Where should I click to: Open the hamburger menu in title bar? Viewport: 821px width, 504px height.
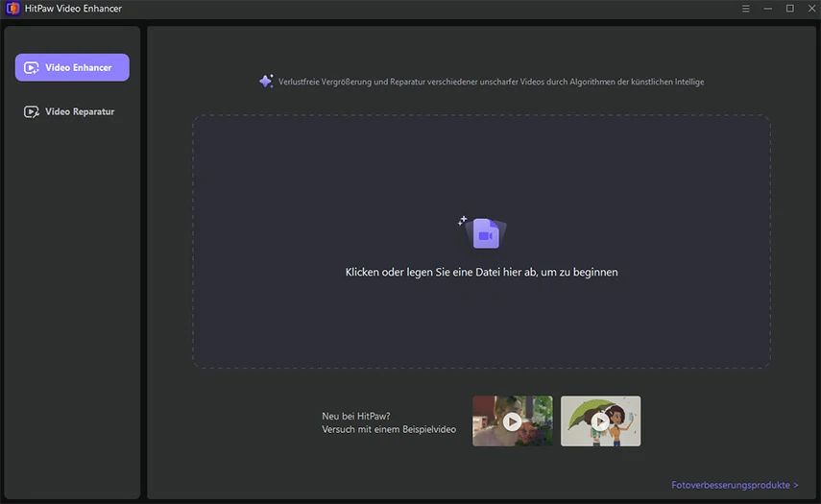745,9
